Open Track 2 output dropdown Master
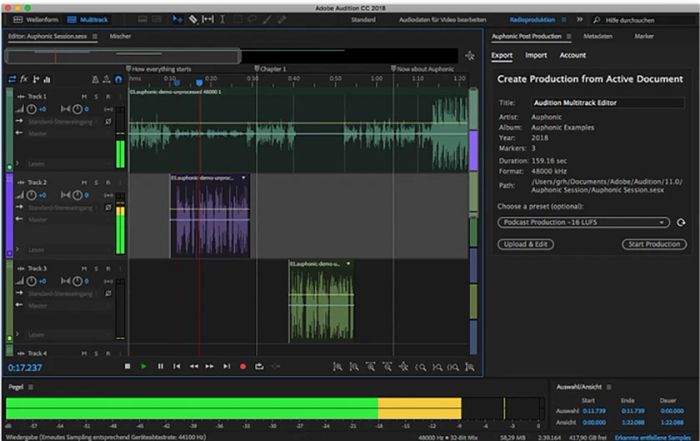The width and height of the screenshot is (700, 441). click(67, 219)
